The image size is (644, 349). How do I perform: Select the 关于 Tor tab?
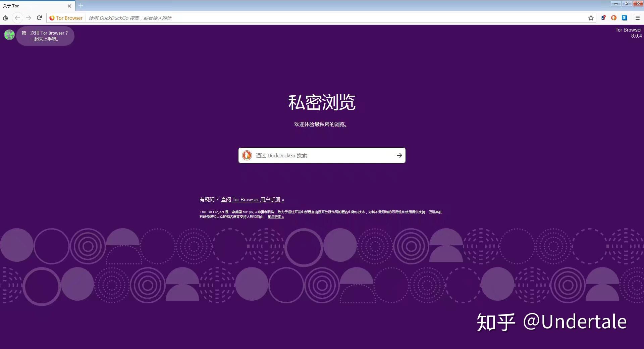[37, 6]
